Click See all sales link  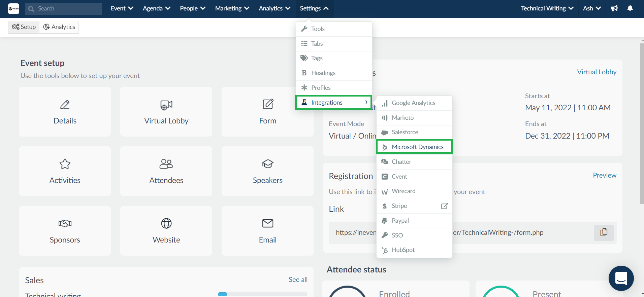click(298, 280)
